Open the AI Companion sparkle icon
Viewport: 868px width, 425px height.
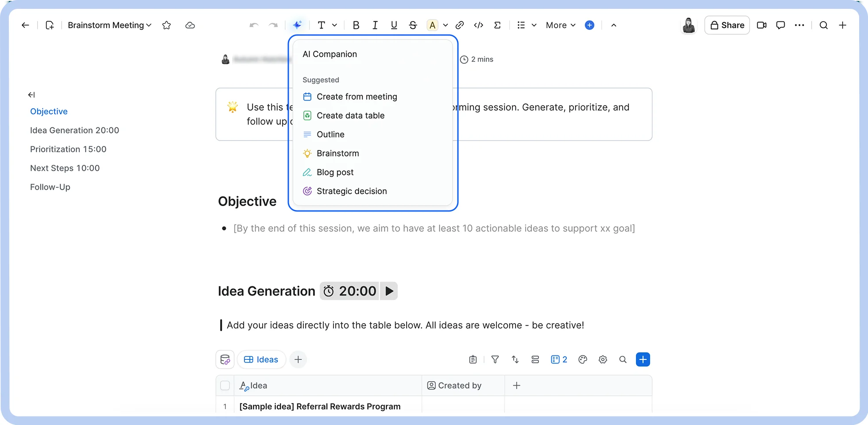(298, 25)
